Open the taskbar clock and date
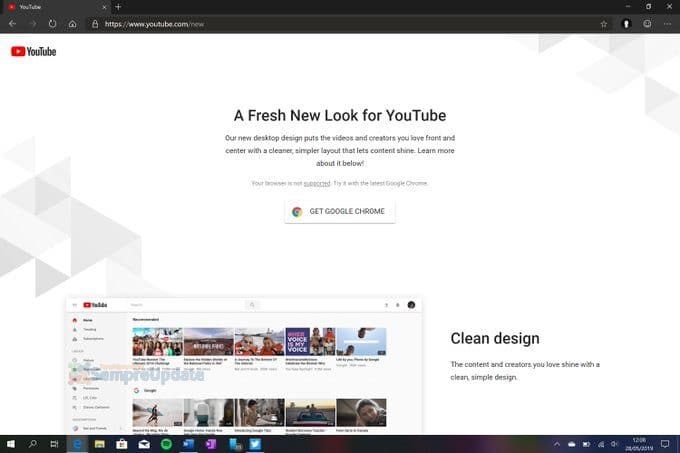Screen dimensions: 680x453 point(639,444)
